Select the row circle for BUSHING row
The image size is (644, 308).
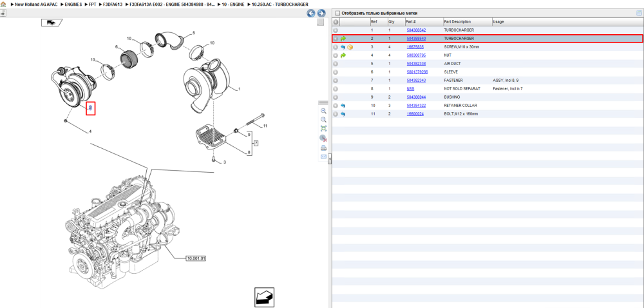point(336,97)
